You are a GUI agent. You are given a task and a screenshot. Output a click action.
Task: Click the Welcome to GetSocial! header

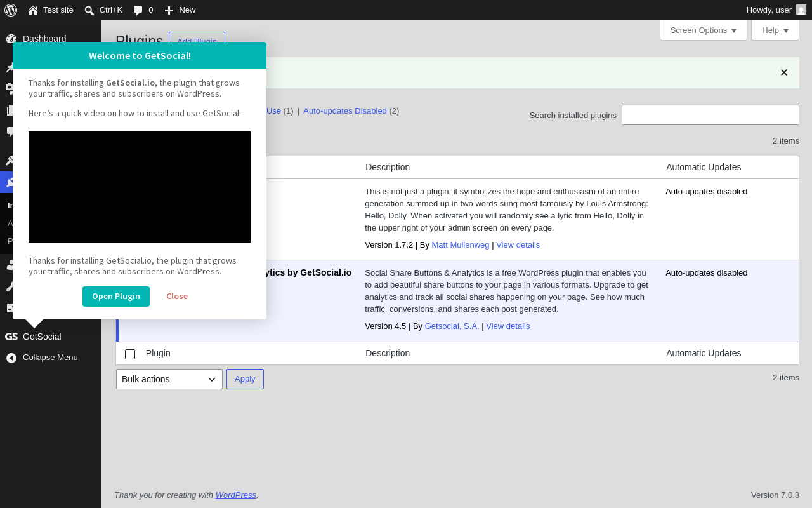click(140, 55)
